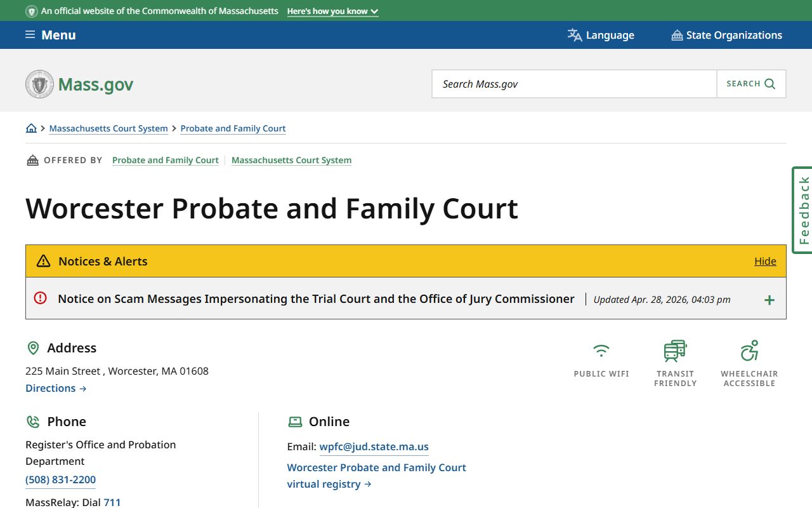
Task: Click the Search button with magnifier
Action: pyautogui.click(x=751, y=84)
